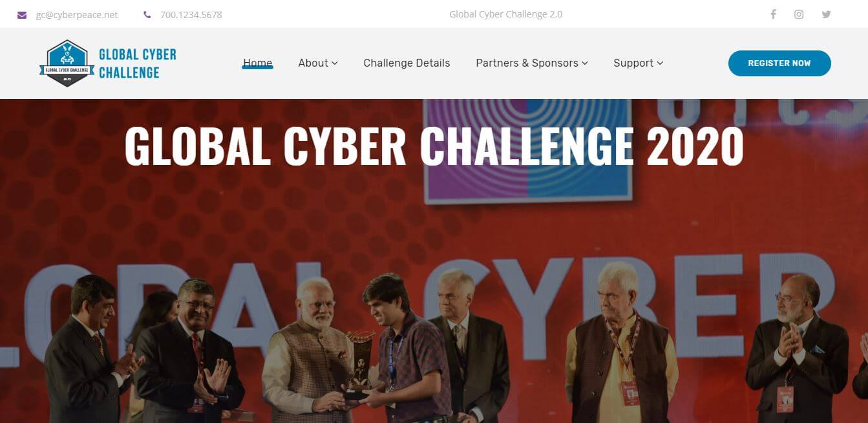
Task: Click the Global Cyber Challenge badge logo
Action: click(x=67, y=63)
